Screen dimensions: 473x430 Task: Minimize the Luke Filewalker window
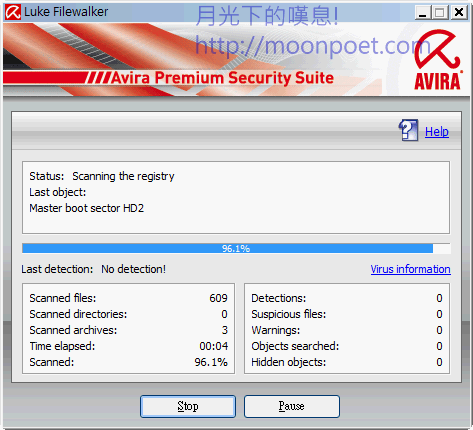coord(423,13)
